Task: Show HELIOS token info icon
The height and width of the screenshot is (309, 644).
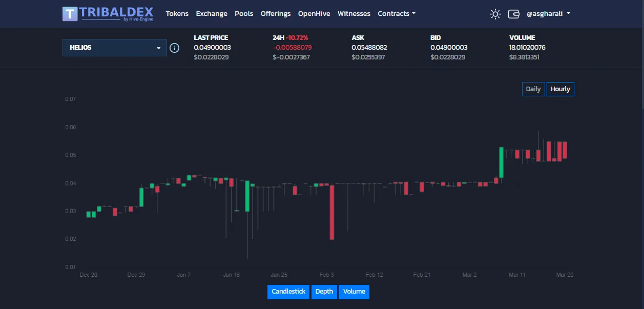Action: pos(174,48)
